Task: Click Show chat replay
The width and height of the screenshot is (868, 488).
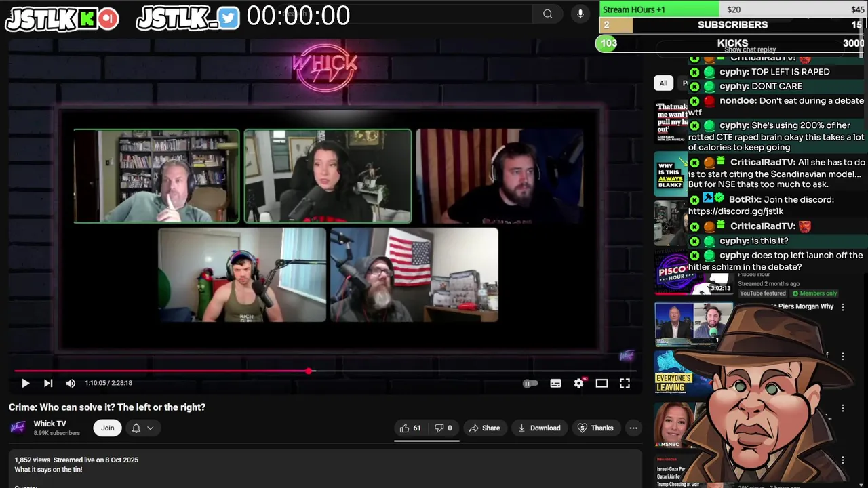Action: [750, 49]
